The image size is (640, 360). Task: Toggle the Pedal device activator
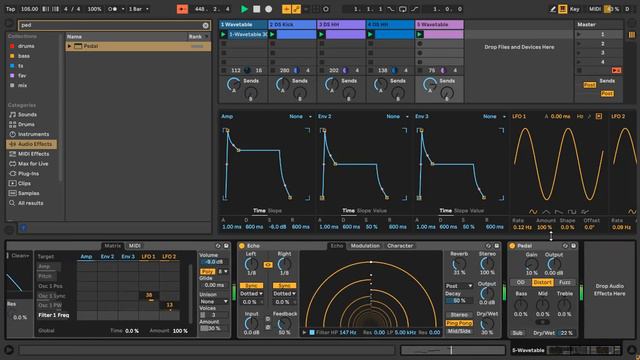pyautogui.click(x=512, y=246)
